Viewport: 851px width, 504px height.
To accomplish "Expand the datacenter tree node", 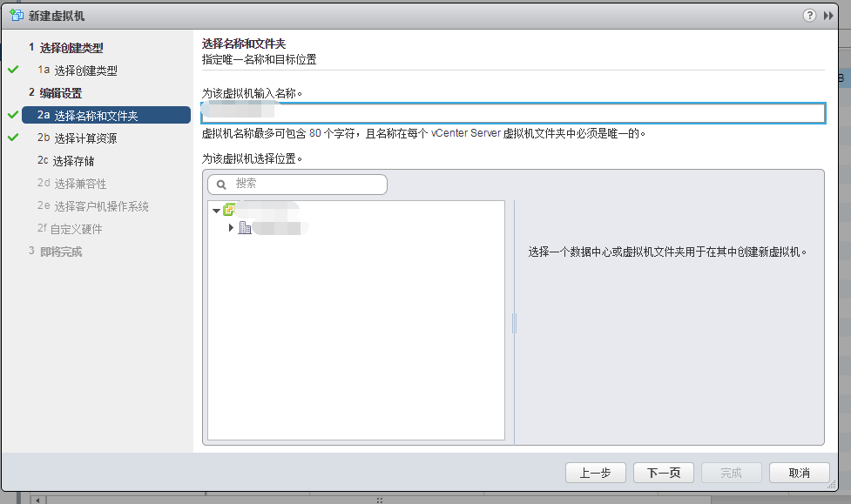I will pos(231,228).
